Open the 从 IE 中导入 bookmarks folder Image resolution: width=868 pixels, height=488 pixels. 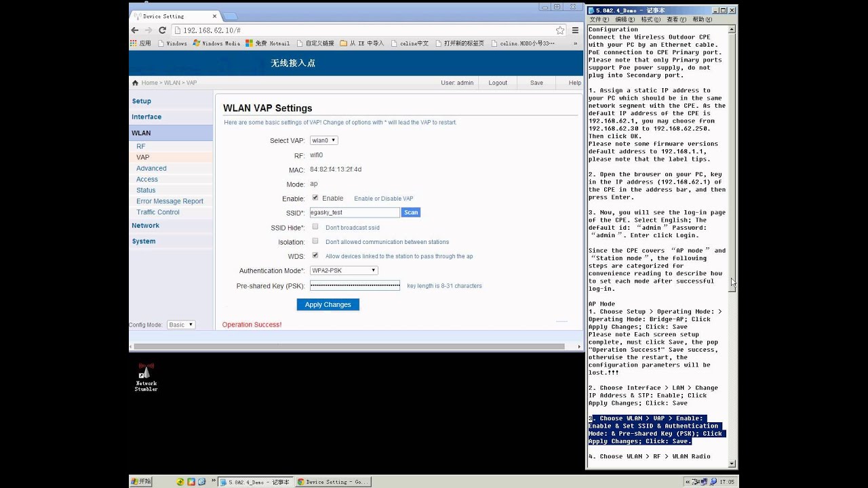click(361, 43)
